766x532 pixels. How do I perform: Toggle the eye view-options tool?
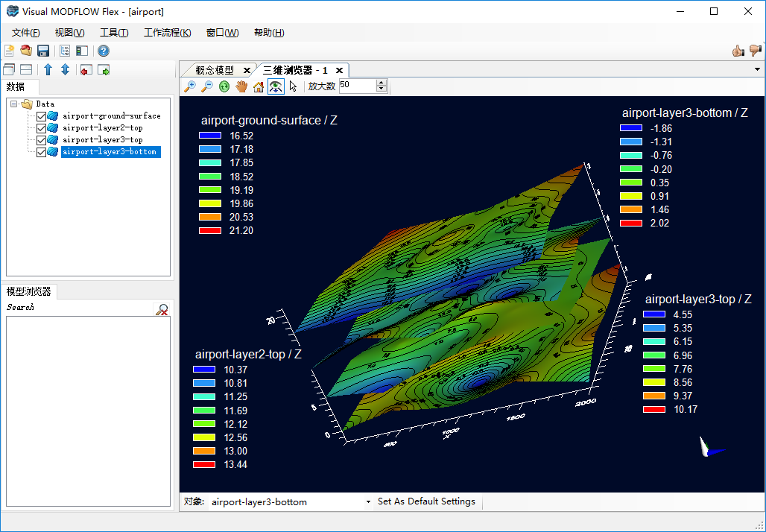276,86
